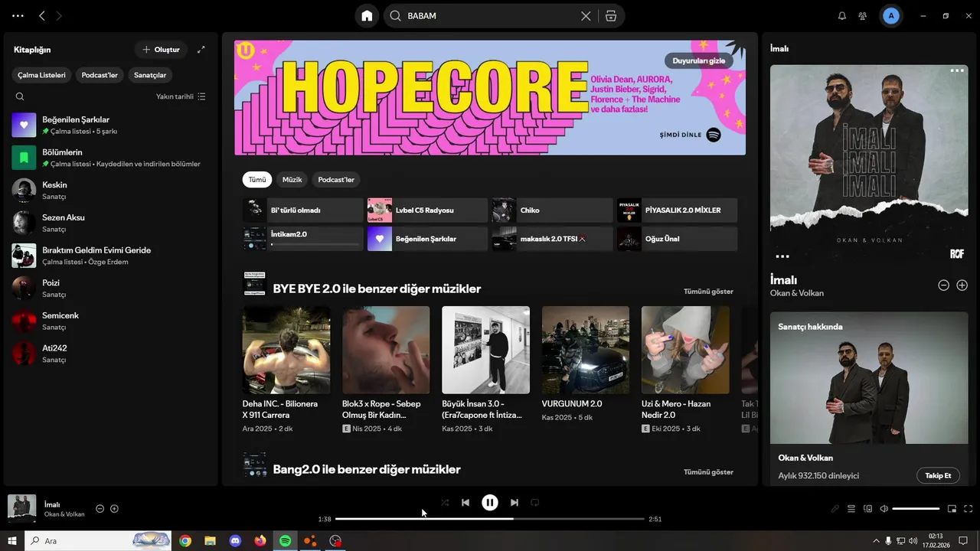Open the Oğuz Ünal tile
980x551 pixels.
(x=677, y=239)
